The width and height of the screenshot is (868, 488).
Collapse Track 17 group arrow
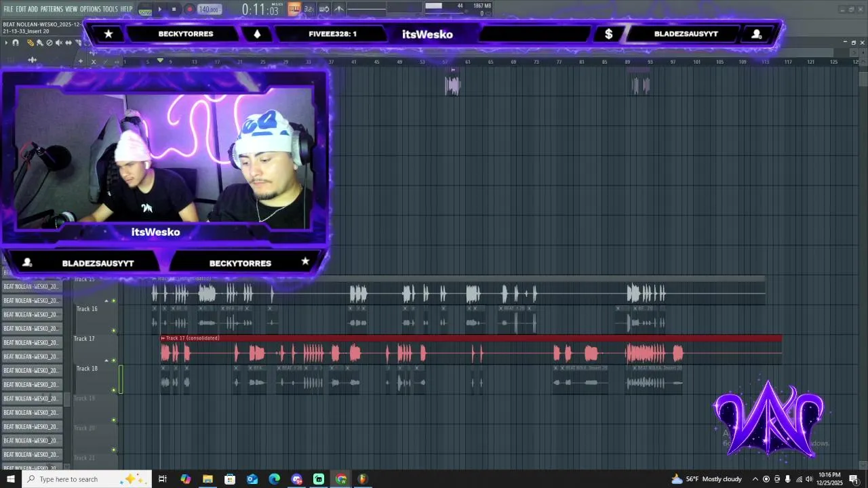click(x=106, y=360)
